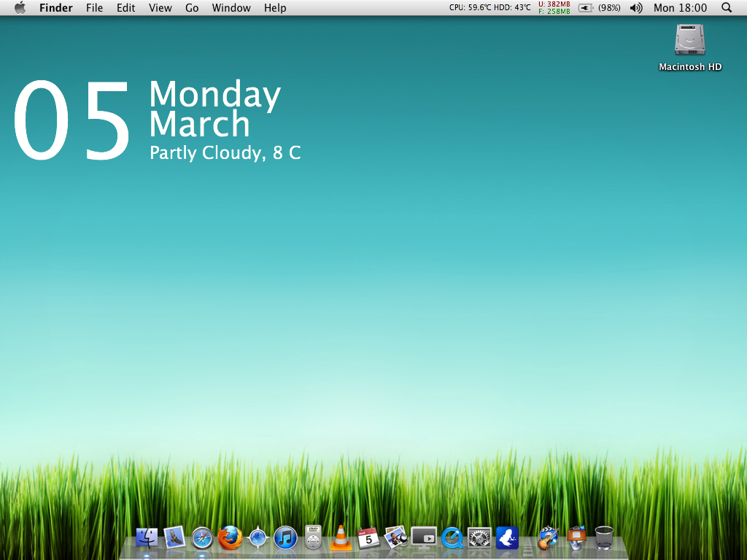Open Finder from the dock
This screenshot has width=747, height=560.
click(147, 538)
